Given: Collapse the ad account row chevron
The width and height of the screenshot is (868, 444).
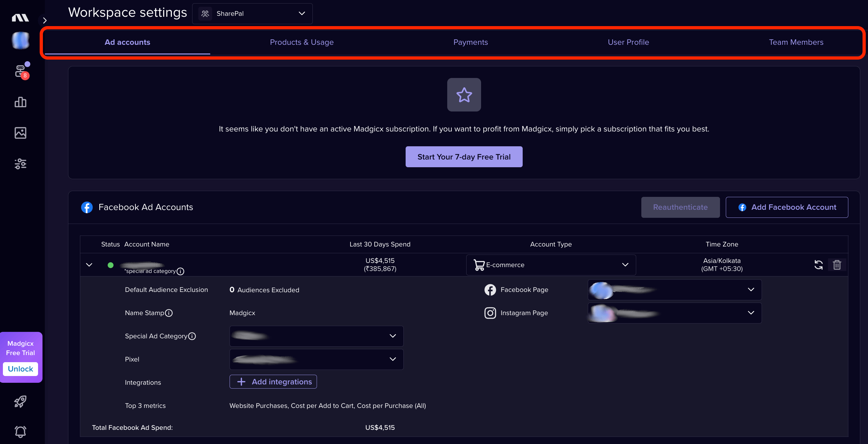Looking at the screenshot, I should tap(89, 265).
